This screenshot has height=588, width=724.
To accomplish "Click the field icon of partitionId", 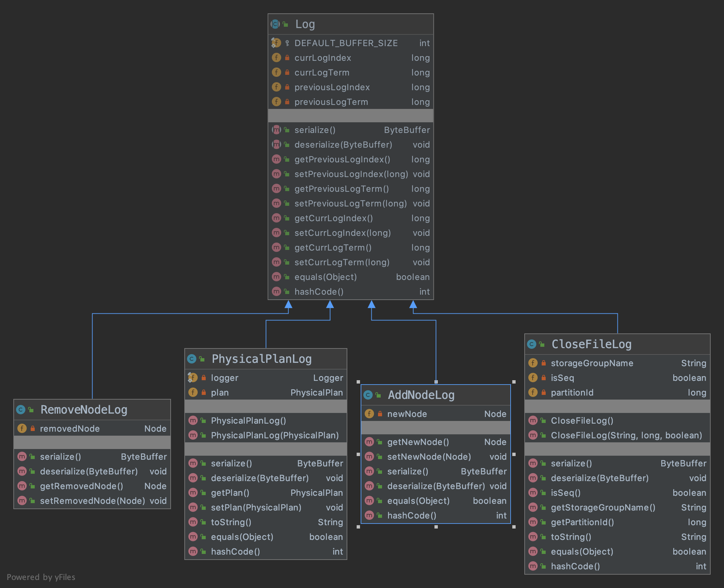I will pyautogui.click(x=533, y=392).
